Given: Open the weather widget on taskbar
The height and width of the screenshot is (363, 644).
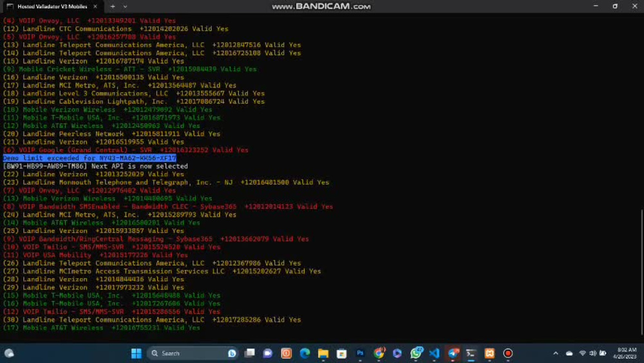Looking at the screenshot, I should (9, 353).
